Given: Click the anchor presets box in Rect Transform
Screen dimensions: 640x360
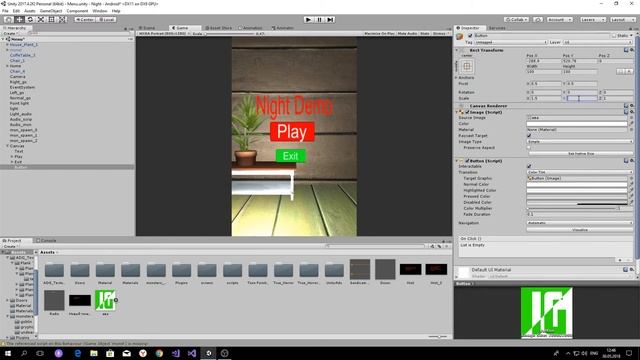Looking at the screenshot, I should (x=467, y=66).
